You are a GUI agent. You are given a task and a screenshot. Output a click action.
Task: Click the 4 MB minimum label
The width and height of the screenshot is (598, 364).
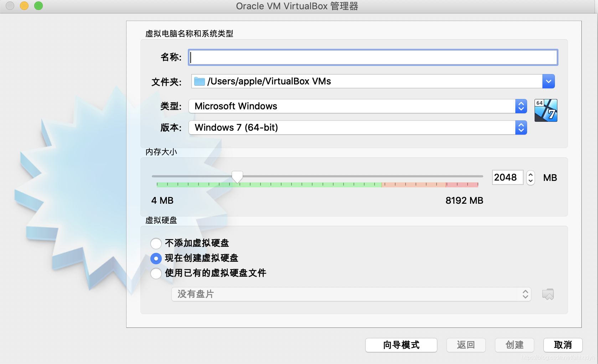[163, 201]
